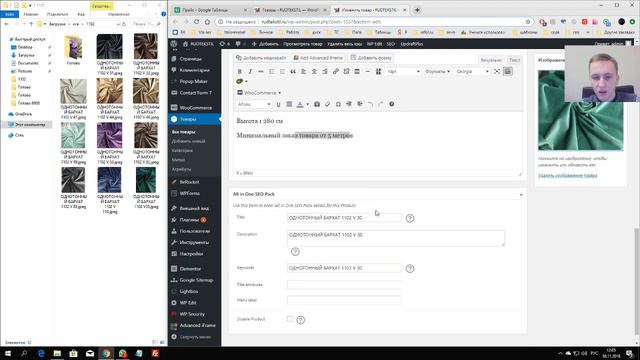This screenshot has width=640, height=360.
Task: Expand Explorer address bar history dropdown
Action: [x=118, y=24]
